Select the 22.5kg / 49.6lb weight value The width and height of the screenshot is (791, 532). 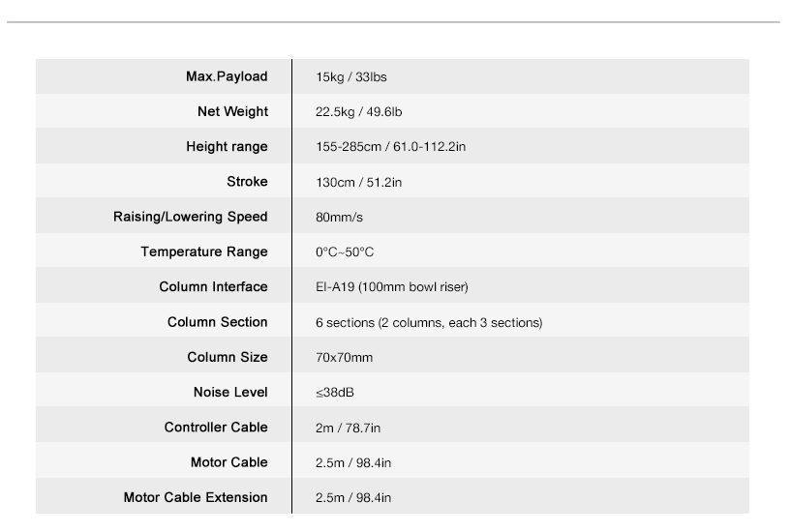[358, 112]
